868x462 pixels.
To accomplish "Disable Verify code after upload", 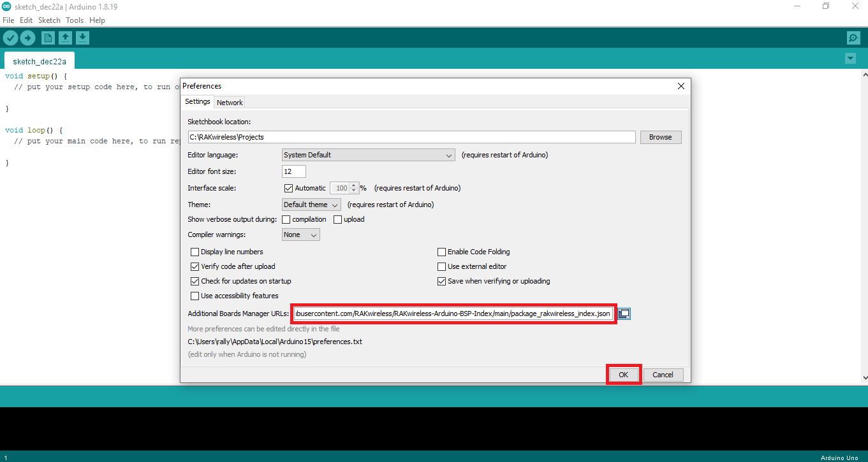I will tap(195, 266).
